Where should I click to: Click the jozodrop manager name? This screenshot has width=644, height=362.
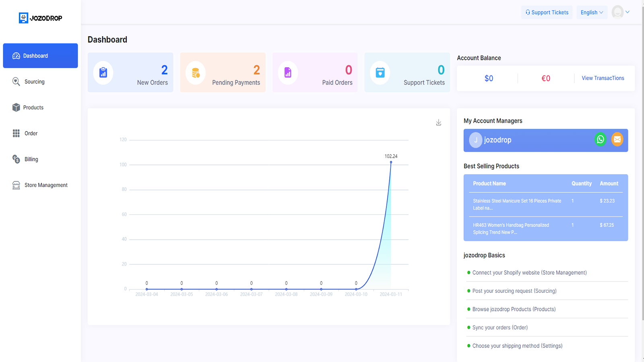(498, 140)
